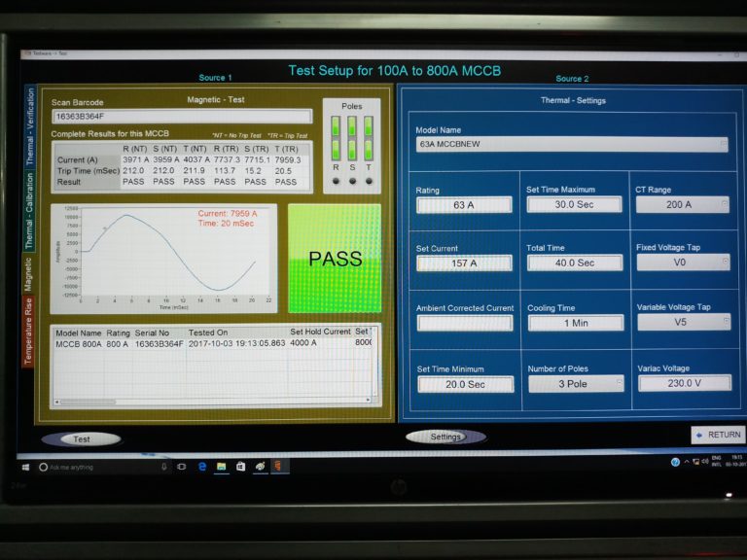747x560 pixels.
Task: Select the Thermal - Calibration side tab
Action: point(29,210)
